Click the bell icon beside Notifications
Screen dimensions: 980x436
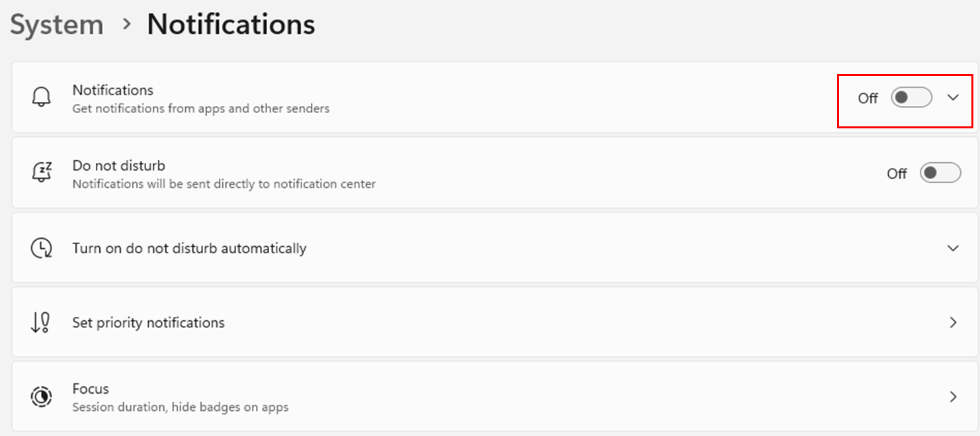(x=41, y=98)
